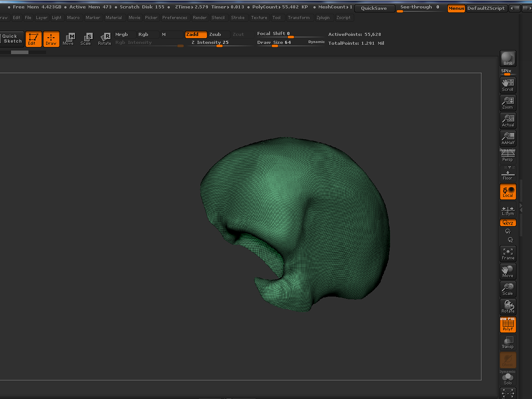Open the Zplugin menu
The image size is (532, 399).
coord(324,18)
